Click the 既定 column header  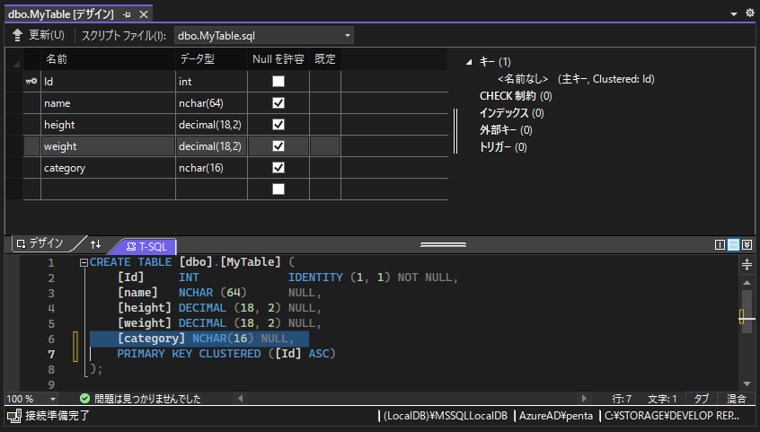[325, 59]
